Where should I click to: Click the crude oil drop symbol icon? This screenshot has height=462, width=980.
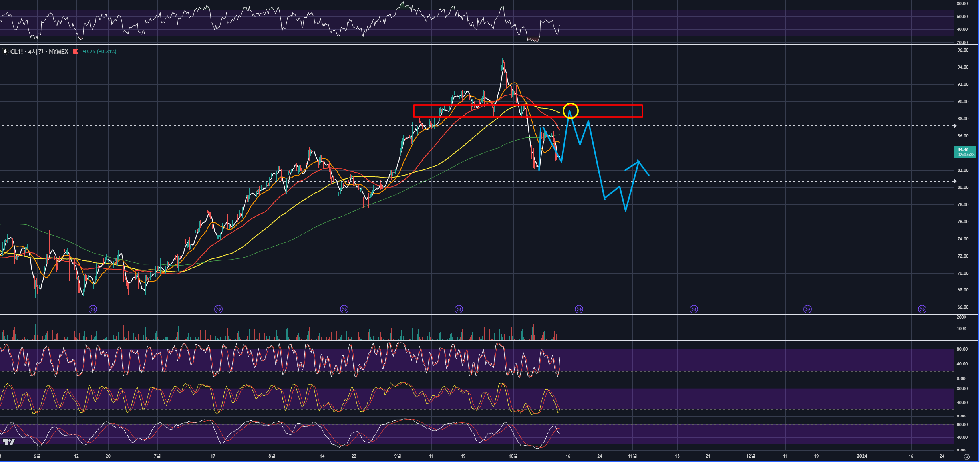tap(5, 52)
